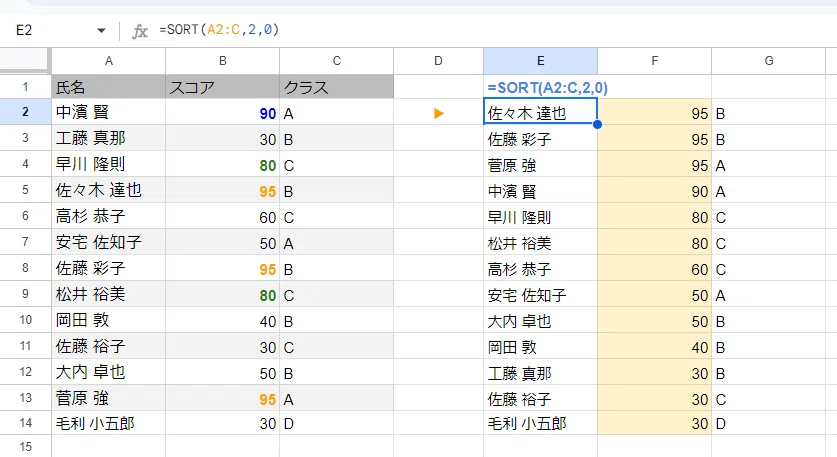This screenshot has height=457, width=837.
Task: Click the スコア header cell
Action: pyautogui.click(x=223, y=86)
